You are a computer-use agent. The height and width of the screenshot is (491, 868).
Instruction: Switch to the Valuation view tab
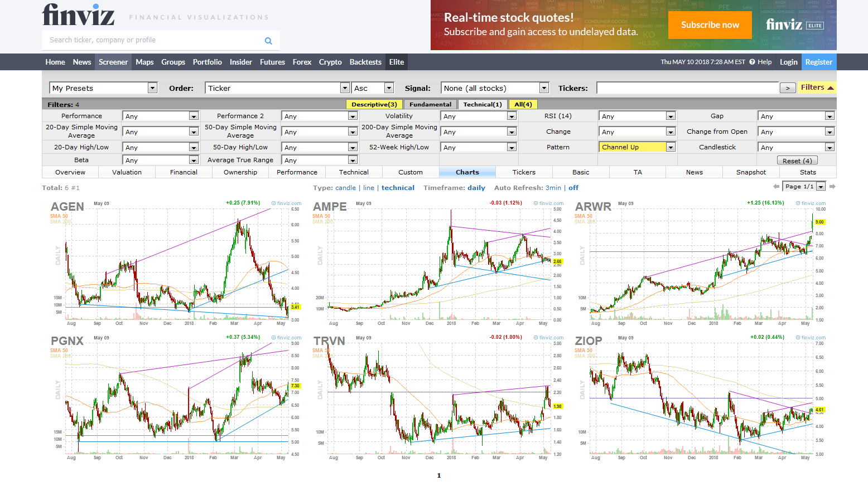(x=127, y=172)
